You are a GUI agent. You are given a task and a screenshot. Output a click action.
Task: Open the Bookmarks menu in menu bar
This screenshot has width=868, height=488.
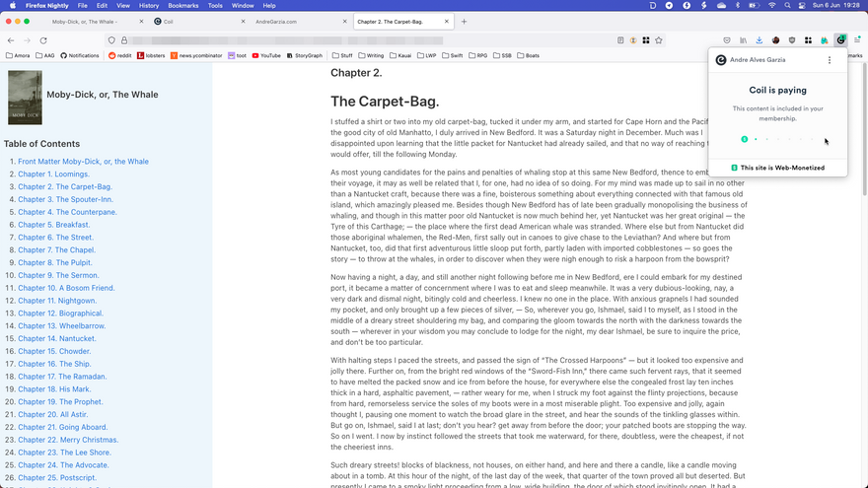click(x=182, y=6)
